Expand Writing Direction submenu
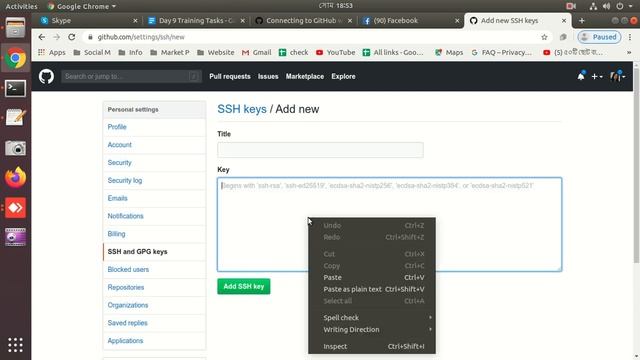 tap(372, 329)
